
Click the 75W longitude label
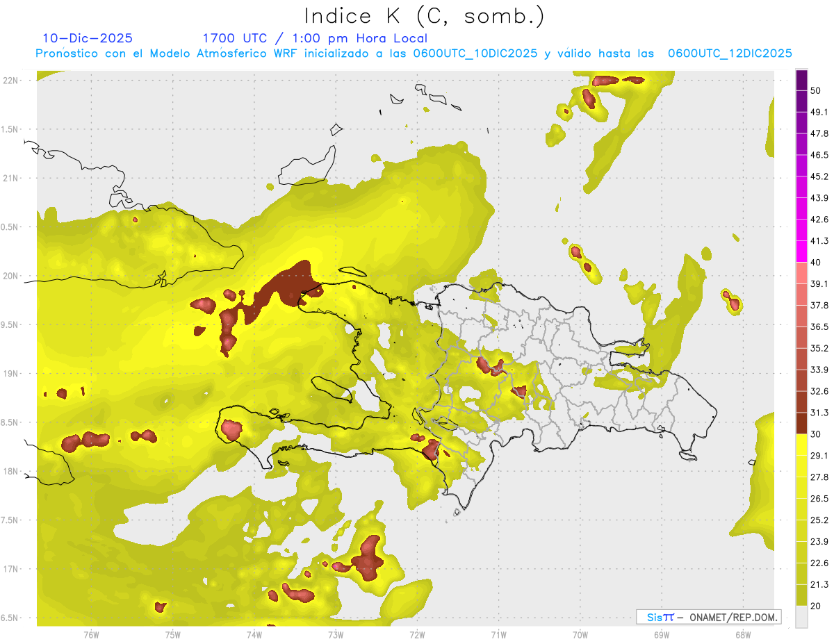pos(173,635)
